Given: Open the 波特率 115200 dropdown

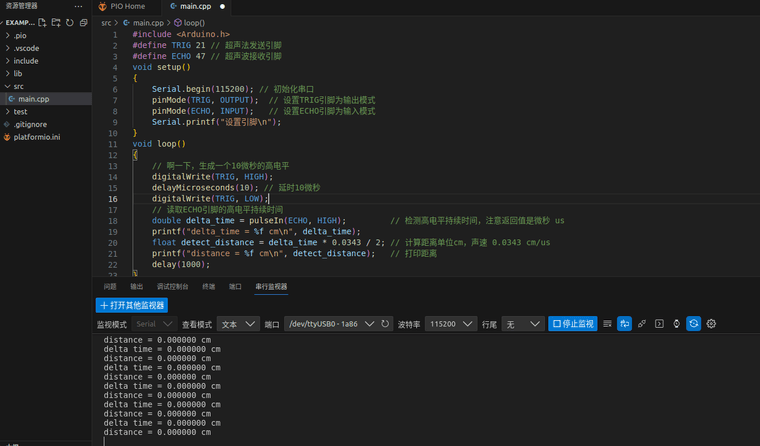Looking at the screenshot, I should [x=451, y=323].
